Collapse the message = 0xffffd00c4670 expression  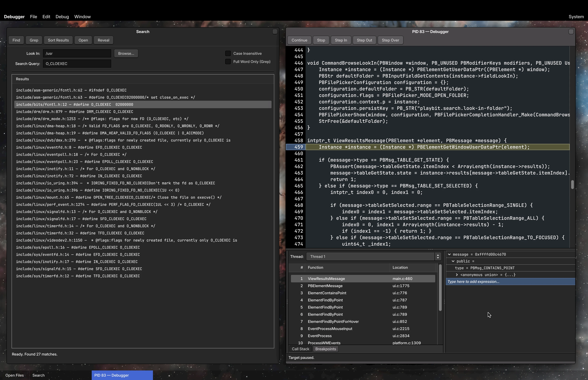click(449, 254)
